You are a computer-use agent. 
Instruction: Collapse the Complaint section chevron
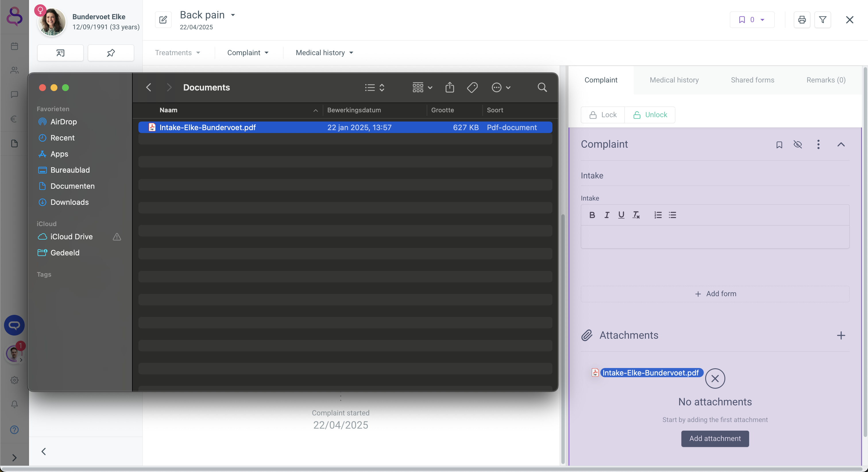pos(841,144)
